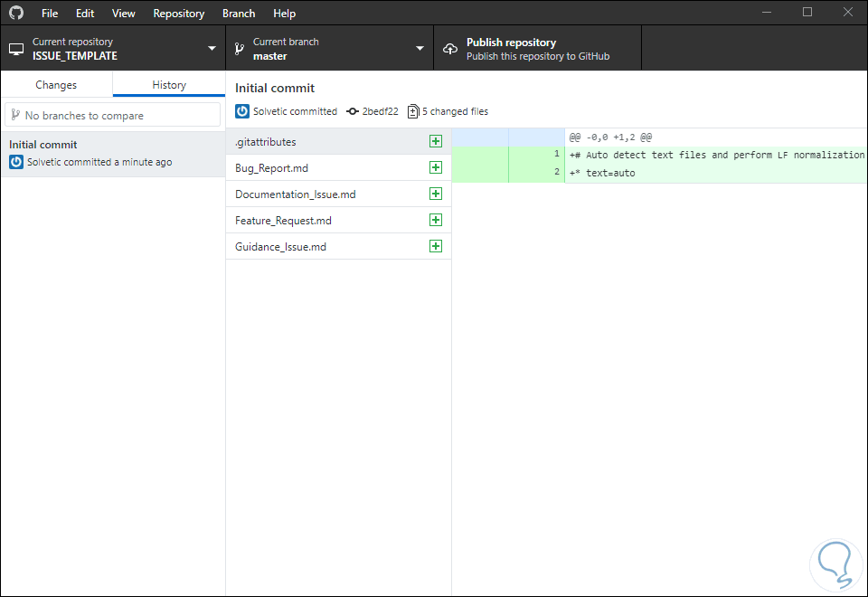Image resolution: width=868 pixels, height=597 pixels.
Task: Select the Initial commit entry in history
Action: coord(112,153)
